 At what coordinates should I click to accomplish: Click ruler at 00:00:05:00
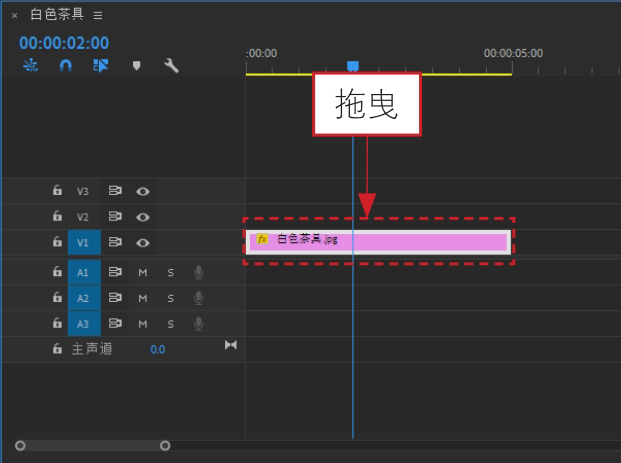513,53
